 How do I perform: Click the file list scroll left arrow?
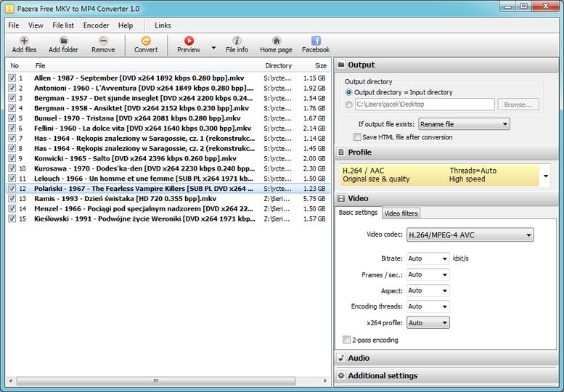[11, 381]
